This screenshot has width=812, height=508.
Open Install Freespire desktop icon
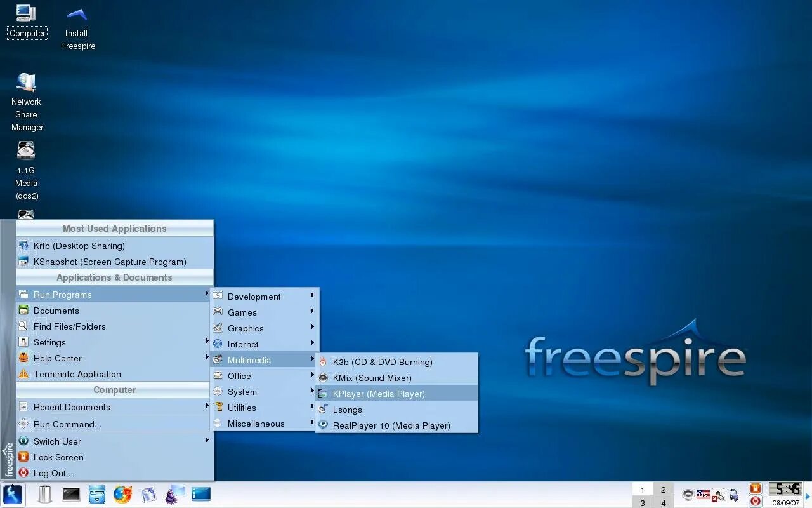pos(77,28)
